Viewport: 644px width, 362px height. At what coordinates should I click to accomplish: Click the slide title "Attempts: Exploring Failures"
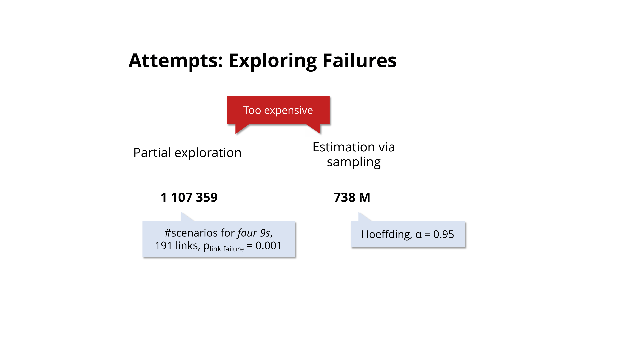(x=262, y=61)
